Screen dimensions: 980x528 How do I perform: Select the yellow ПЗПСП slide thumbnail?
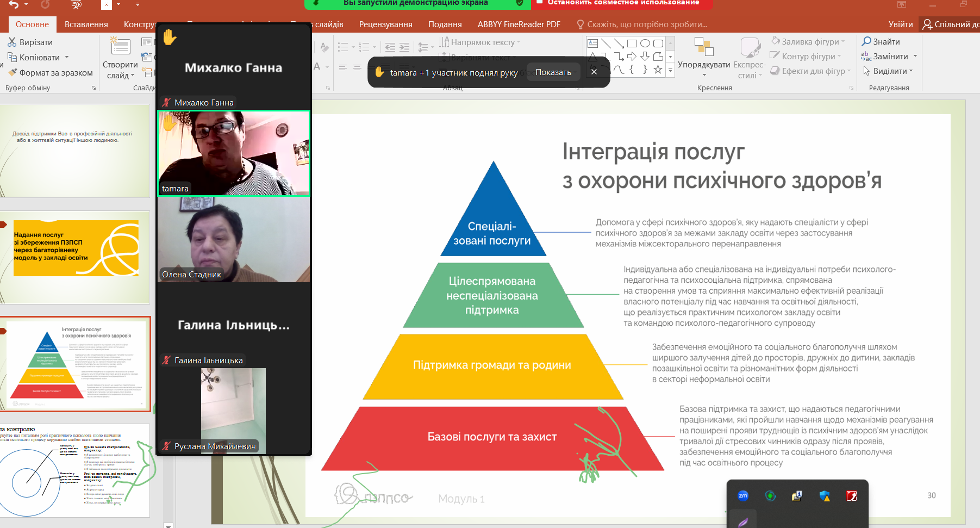(x=76, y=248)
